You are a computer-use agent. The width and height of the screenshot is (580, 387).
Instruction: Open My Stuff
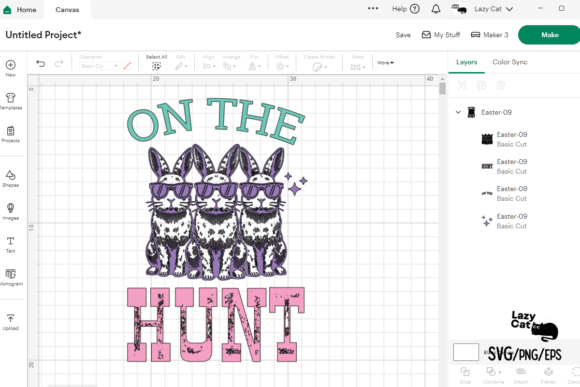click(441, 35)
